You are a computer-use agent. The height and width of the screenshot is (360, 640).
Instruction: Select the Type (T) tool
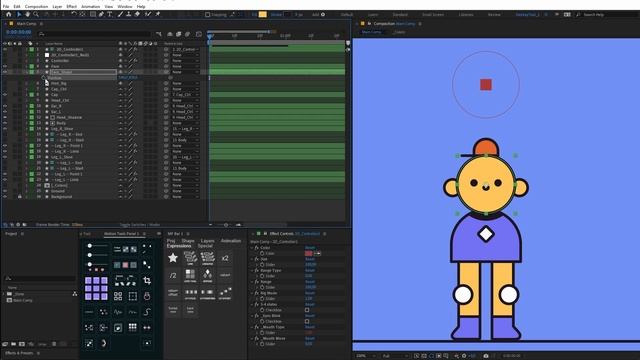pyautogui.click(x=109, y=14)
